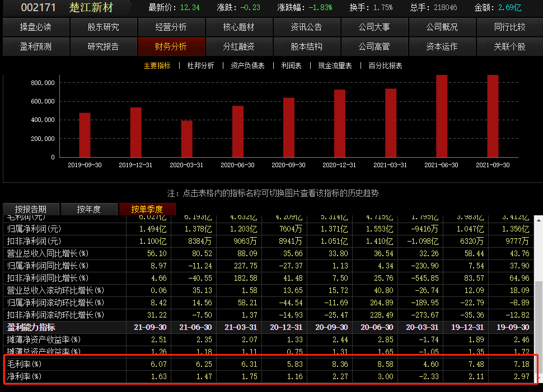The height and width of the screenshot is (392, 543).
Task: Open the 关联个股 section
Action: point(509,47)
